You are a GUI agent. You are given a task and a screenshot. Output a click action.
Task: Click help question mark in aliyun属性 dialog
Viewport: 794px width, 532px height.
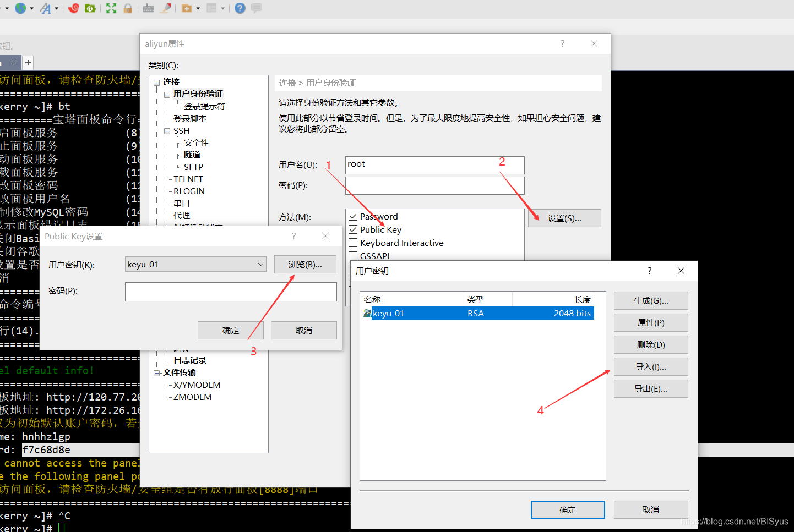[x=562, y=43]
